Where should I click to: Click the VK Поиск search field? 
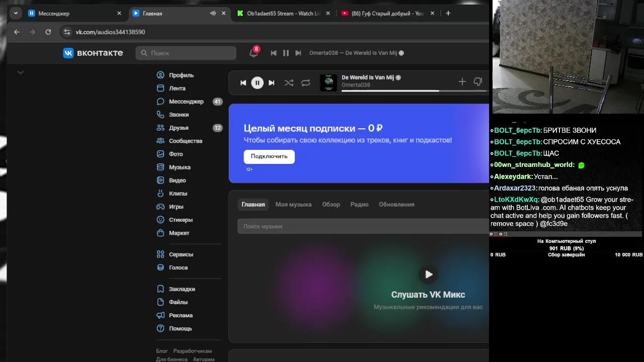click(x=186, y=53)
